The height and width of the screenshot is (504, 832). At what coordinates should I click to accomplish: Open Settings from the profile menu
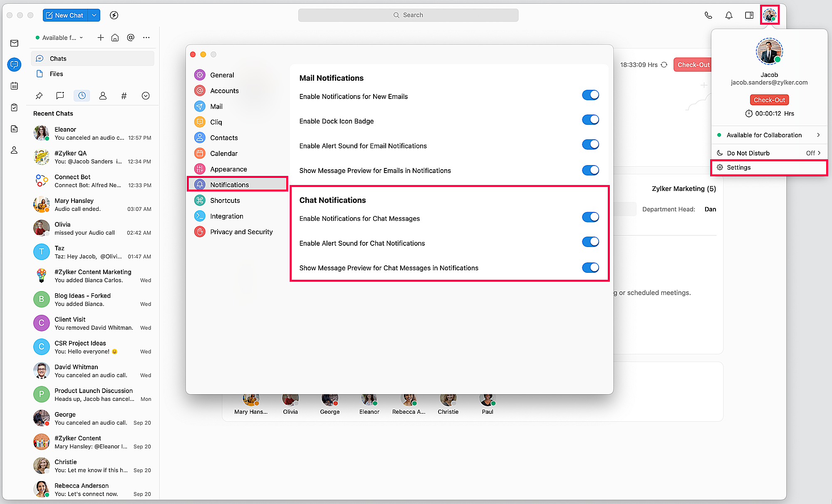pyautogui.click(x=739, y=168)
